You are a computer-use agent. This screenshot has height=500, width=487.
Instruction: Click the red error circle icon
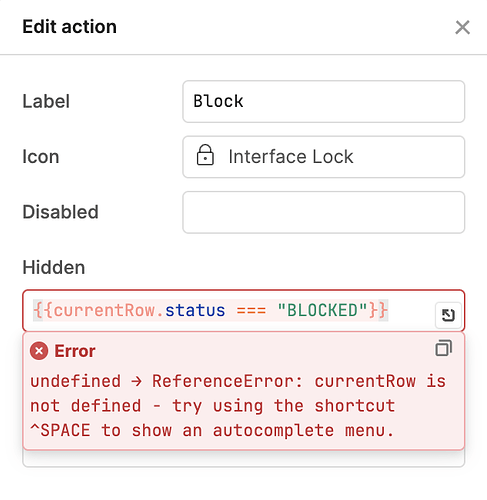pos(39,351)
